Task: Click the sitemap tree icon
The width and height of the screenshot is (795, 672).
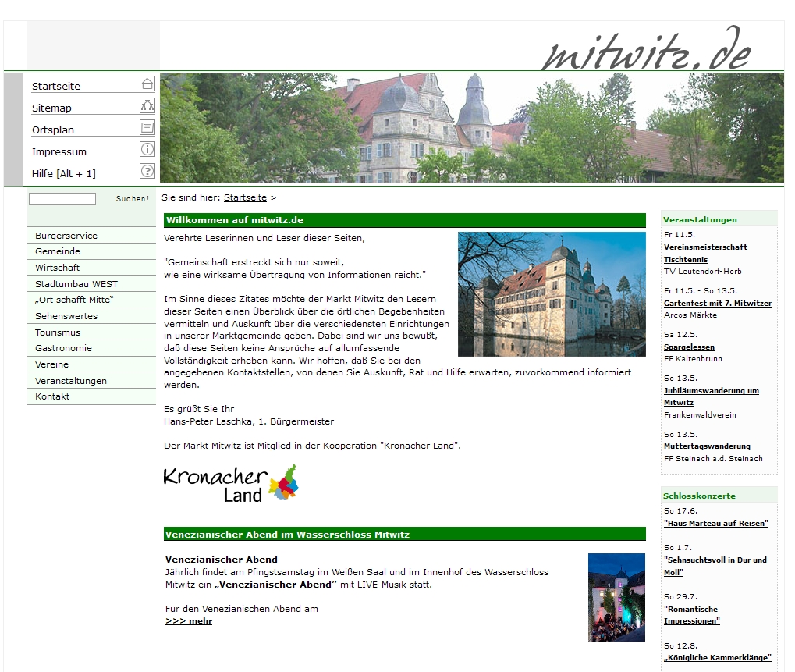Action: click(x=147, y=105)
